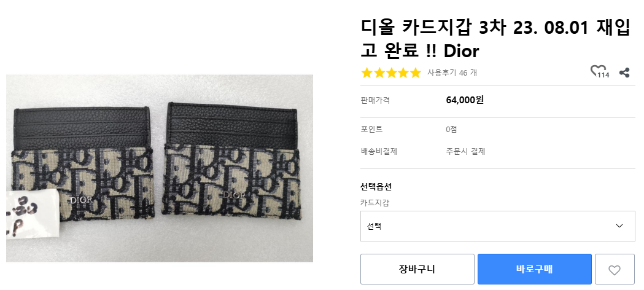
Task: Click the 판매가격 label
Action: (375, 100)
